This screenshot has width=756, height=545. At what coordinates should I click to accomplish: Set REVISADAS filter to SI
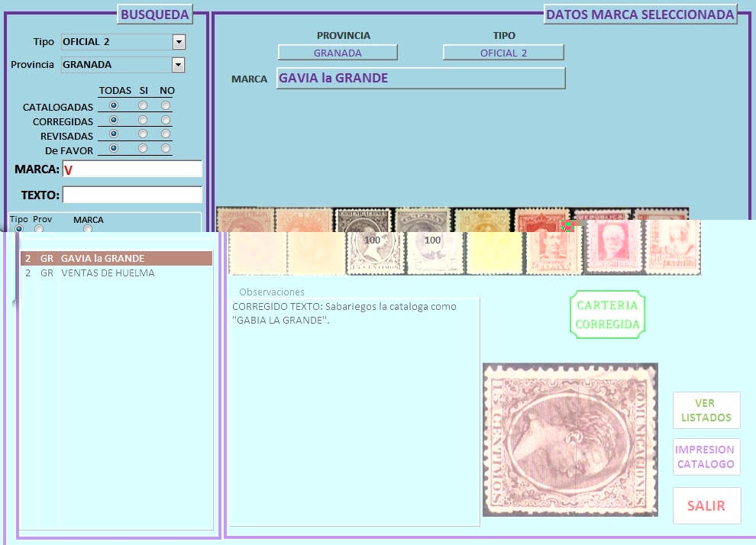pos(143,134)
